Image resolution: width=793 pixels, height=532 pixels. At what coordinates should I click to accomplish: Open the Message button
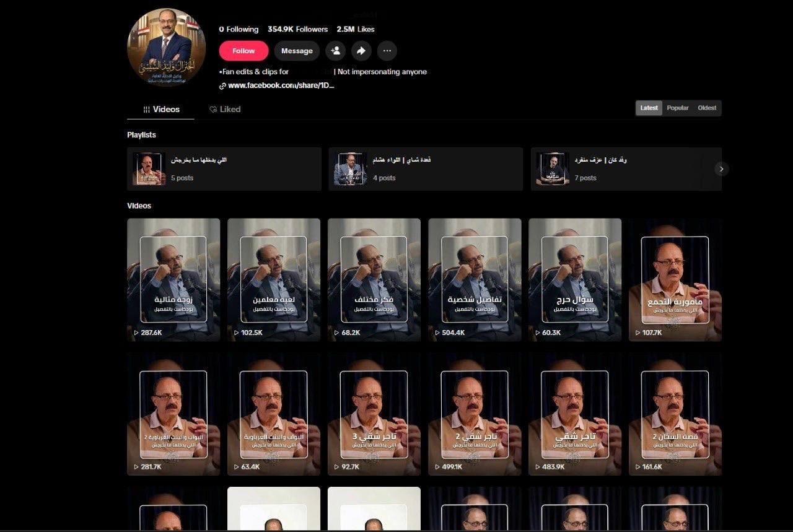point(297,51)
